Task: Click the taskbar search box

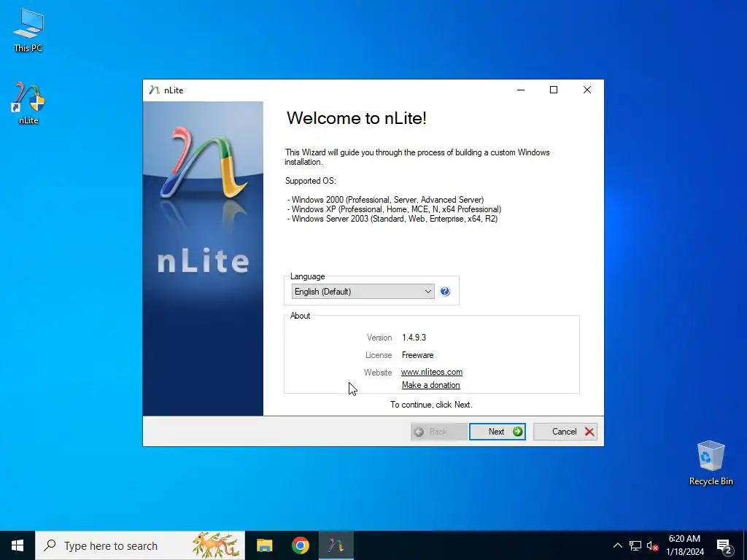Action: (x=140, y=545)
